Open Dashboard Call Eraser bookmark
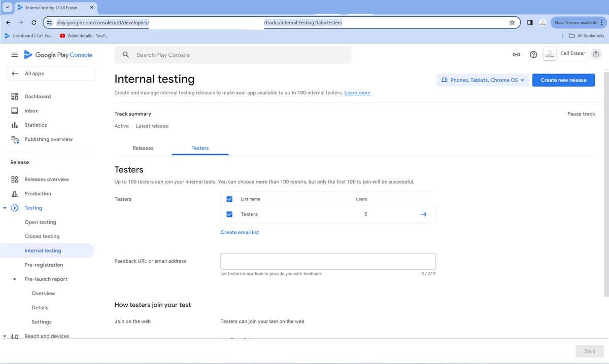The width and height of the screenshot is (609, 364). tap(29, 35)
